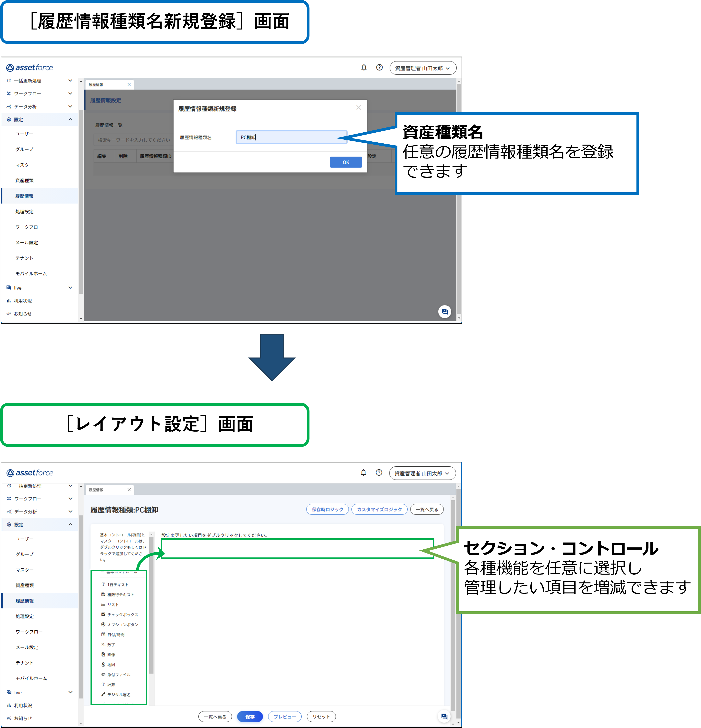Open the chat bubble in the dialog screenshot
The height and width of the screenshot is (728, 701).
coord(445,312)
